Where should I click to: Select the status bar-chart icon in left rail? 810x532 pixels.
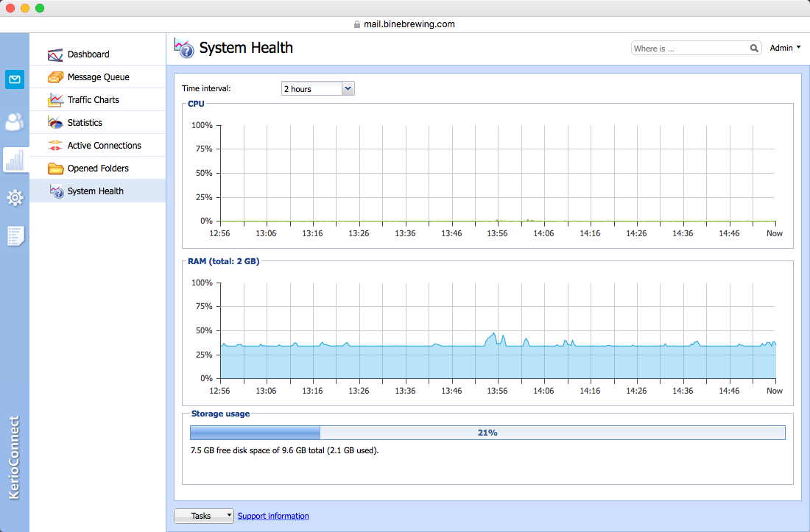pos(15,160)
